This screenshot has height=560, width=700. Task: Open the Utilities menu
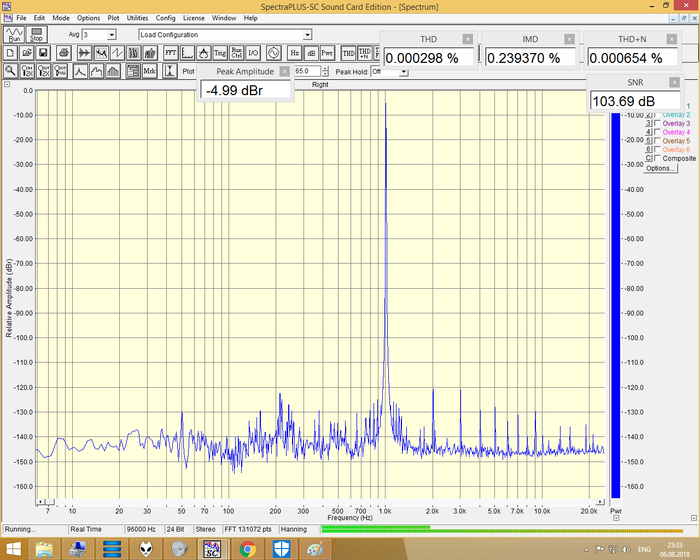[137, 18]
